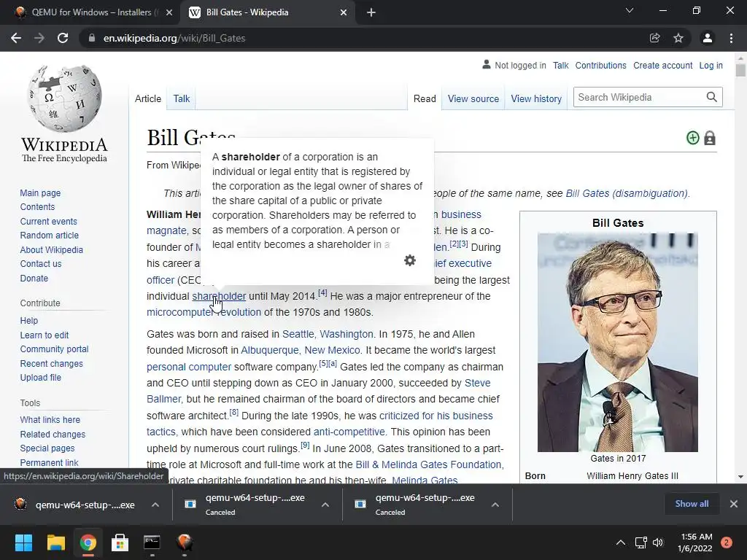Open the share page icon in address bar
747x560 pixels.
tap(654, 38)
